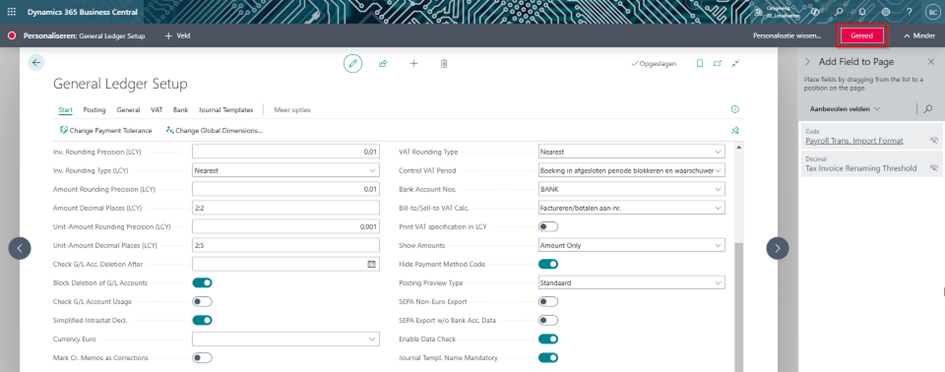Click Change Payment Tolerance action

tap(106, 130)
